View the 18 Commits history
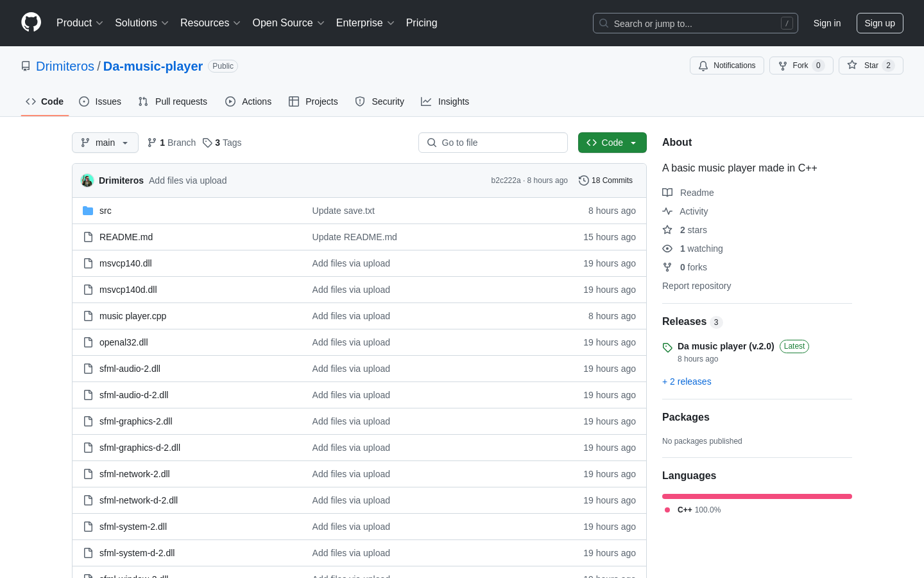Screen dimensions: 924x578 point(606,180)
